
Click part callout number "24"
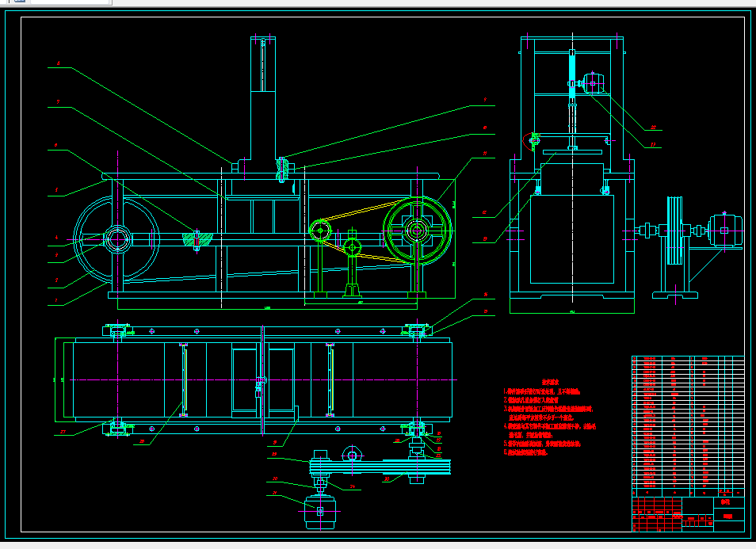[x=353, y=486]
